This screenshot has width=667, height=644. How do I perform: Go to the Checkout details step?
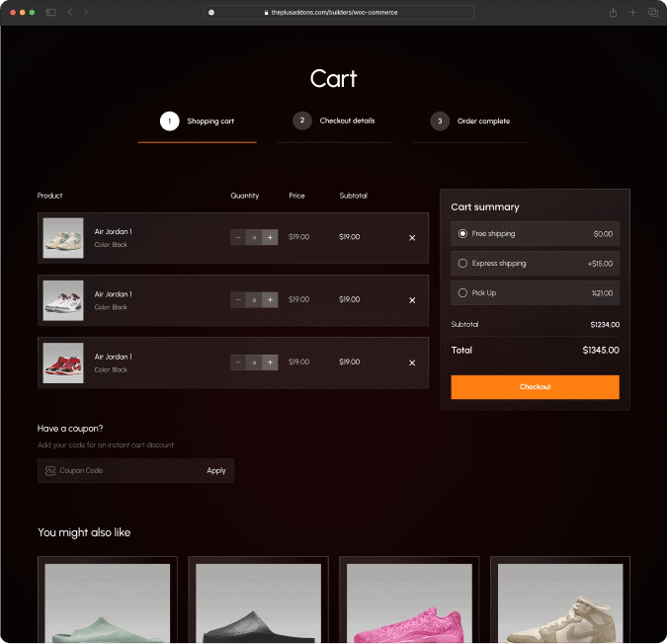[x=335, y=121]
